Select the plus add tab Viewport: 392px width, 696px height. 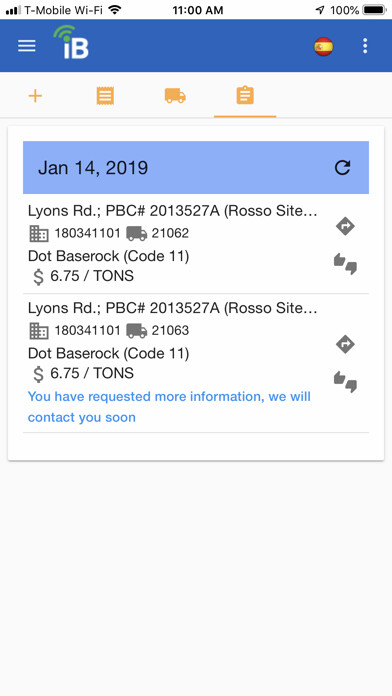point(35,96)
